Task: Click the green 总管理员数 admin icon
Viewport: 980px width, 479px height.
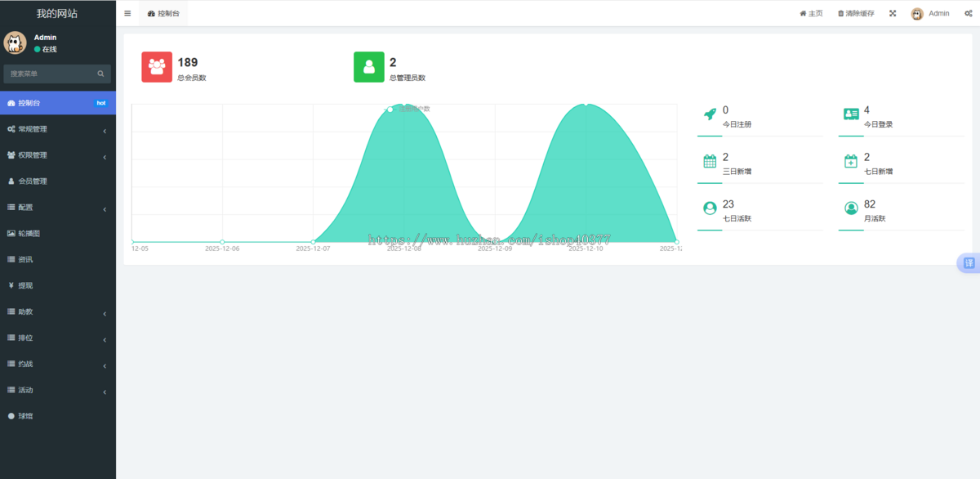Action: click(369, 67)
